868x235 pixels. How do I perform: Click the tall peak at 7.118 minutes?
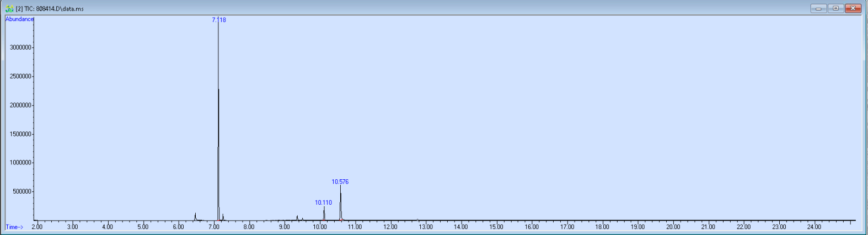coord(218,121)
